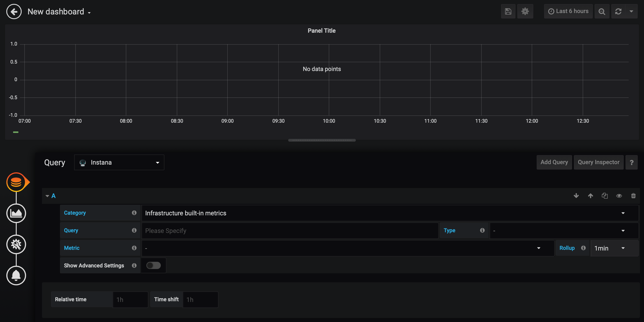Open query help question mark button
644x322 pixels.
click(632, 162)
